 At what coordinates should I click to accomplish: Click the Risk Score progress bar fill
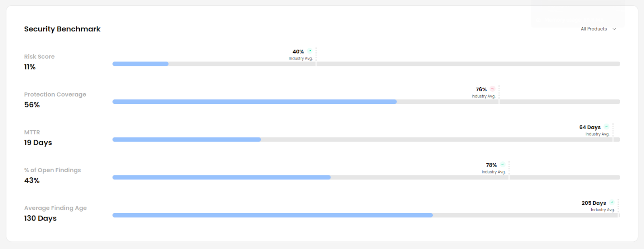[140, 64]
